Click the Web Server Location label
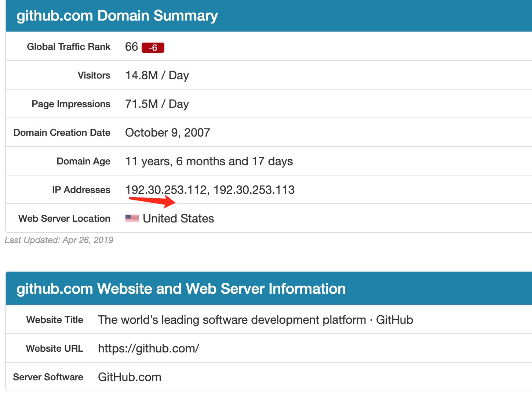 click(x=64, y=218)
